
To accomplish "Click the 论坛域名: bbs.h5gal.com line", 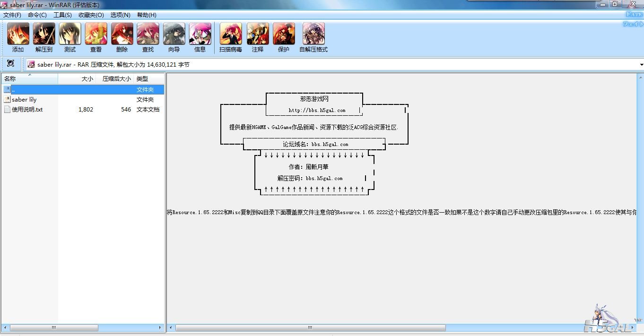I will coord(315,145).
